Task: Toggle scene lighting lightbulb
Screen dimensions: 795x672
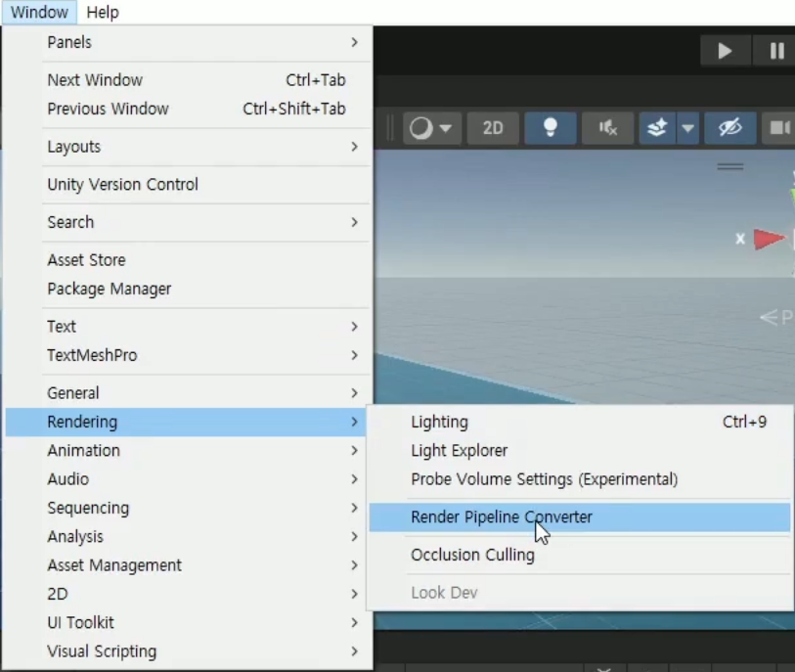Action: [x=551, y=128]
